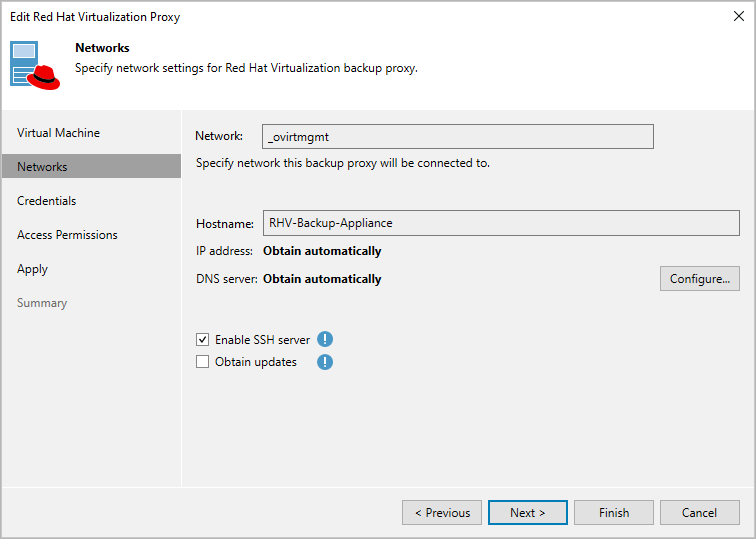Cancel the proxy edit wizard

coord(700,512)
